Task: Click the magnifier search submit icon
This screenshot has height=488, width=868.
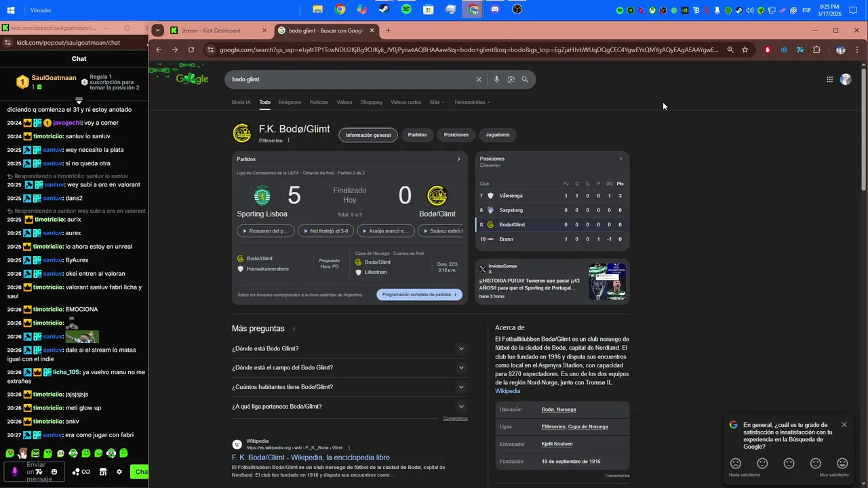Action: pos(525,79)
